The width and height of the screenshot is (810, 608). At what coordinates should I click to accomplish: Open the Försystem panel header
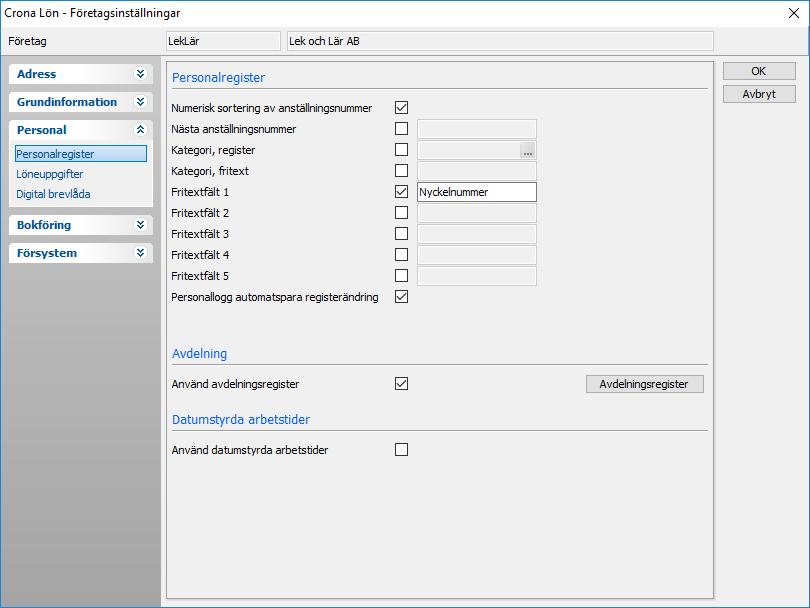click(x=81, y=253)
